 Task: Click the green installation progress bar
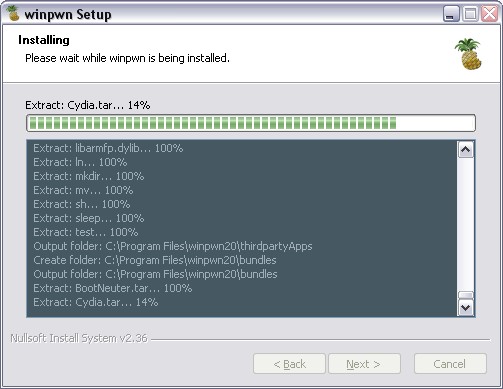click(x=251, y=123)
